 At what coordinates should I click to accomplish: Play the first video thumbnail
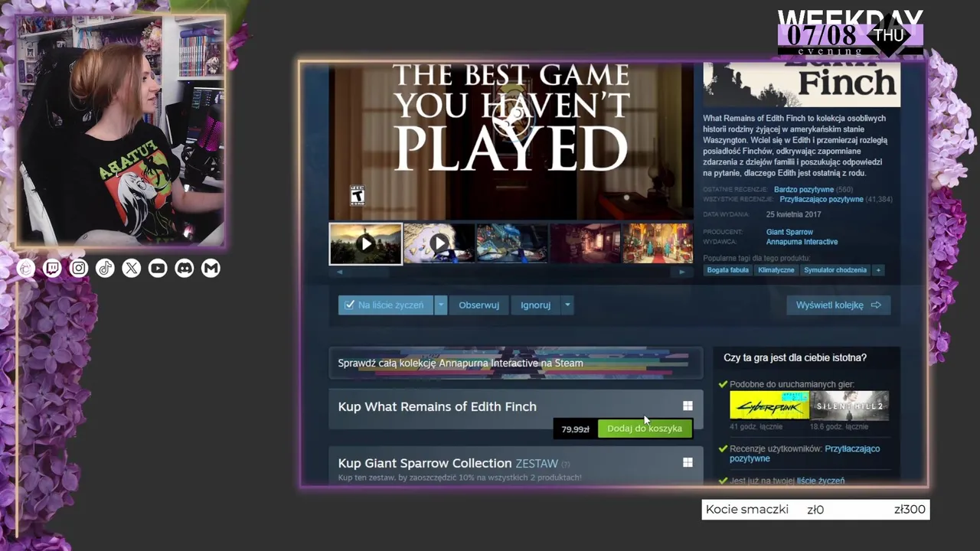click(366, 244)
